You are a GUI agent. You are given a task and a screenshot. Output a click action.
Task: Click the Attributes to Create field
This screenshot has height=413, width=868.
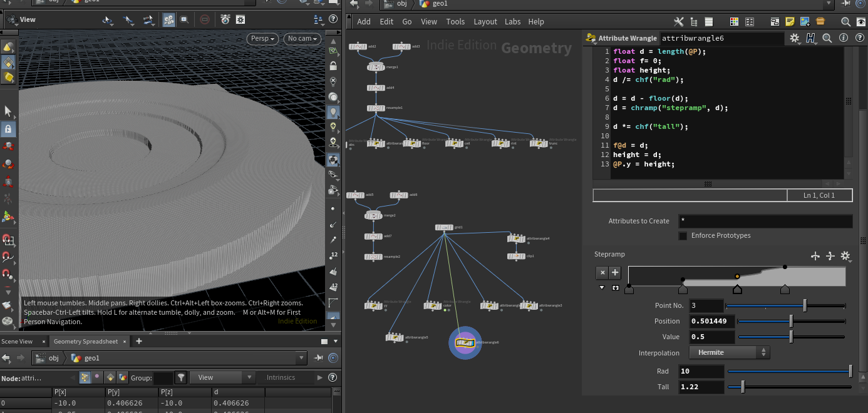(765, 222)
